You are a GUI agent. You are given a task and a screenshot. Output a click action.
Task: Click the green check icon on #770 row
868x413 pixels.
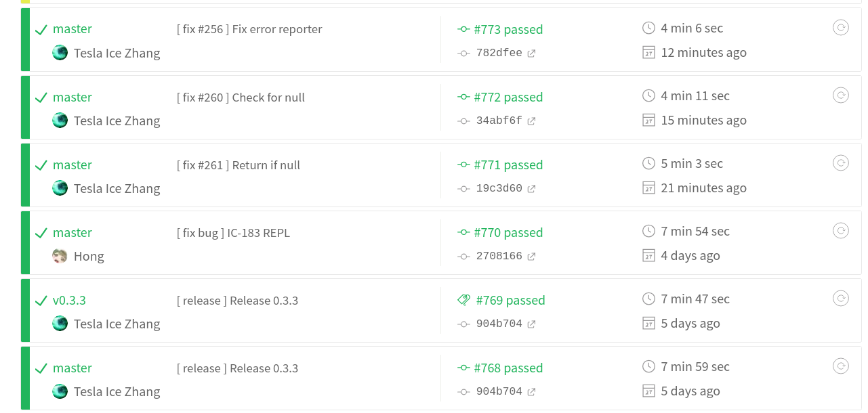point(41,232)
